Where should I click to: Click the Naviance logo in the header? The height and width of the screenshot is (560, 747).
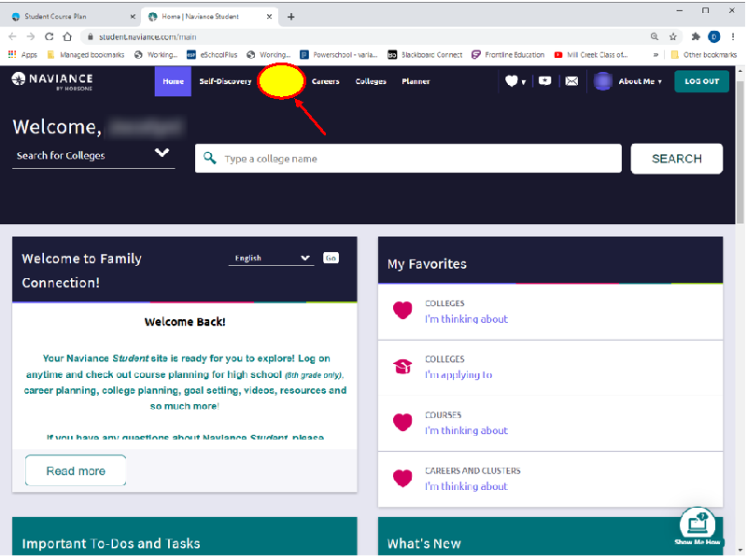(x=52, y=81)
